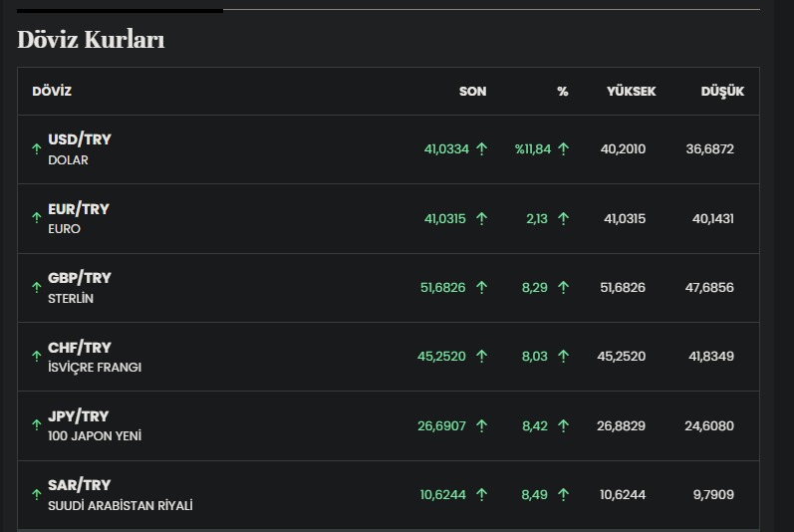794x532 pixels.
Task: Select the CHF/TRY İsviçre Frangı row
Action: tap(389, 357)
